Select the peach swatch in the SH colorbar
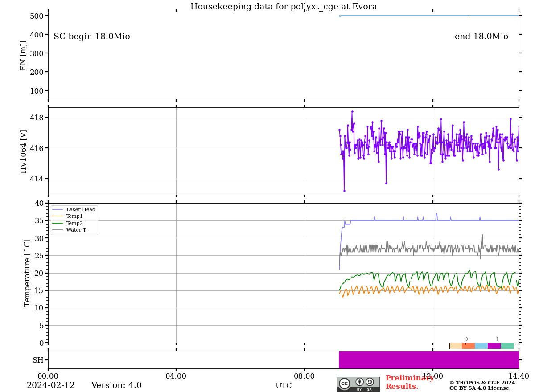 click(456, 346)
